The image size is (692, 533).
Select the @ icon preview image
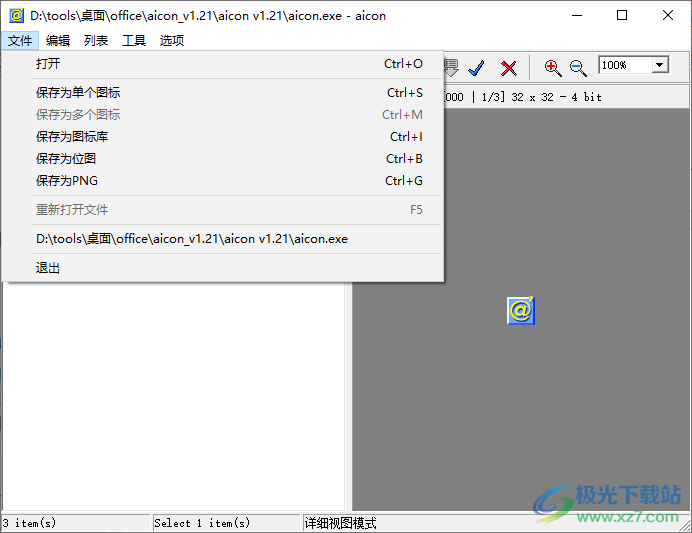click(x=521, y=311)
